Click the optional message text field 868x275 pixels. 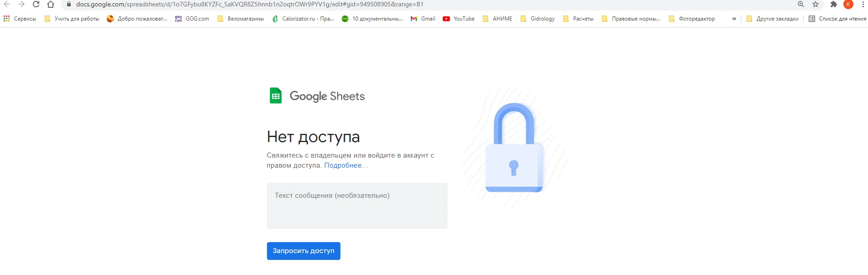tap(357, 206)
